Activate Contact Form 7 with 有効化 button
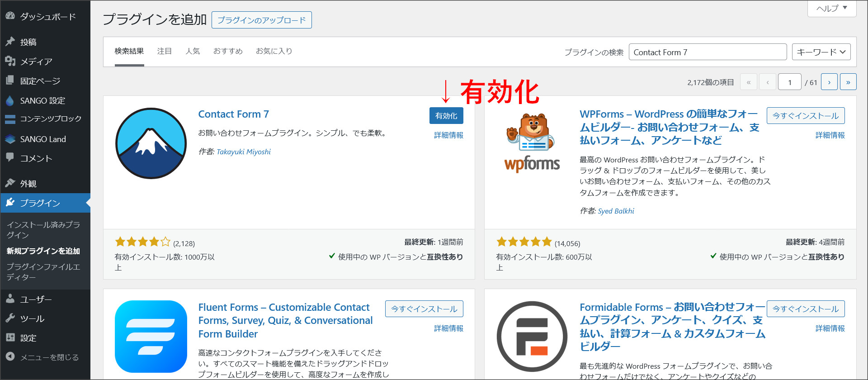 (446, 116)
